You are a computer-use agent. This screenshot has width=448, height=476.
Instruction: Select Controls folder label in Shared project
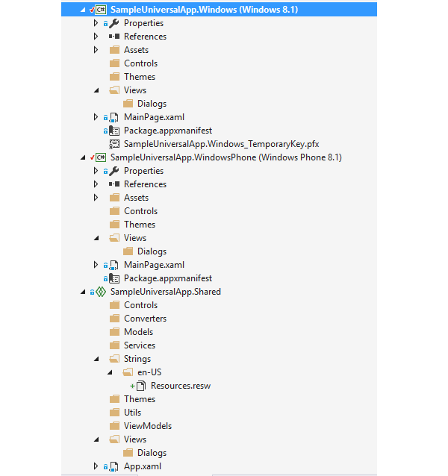point(141,305)
